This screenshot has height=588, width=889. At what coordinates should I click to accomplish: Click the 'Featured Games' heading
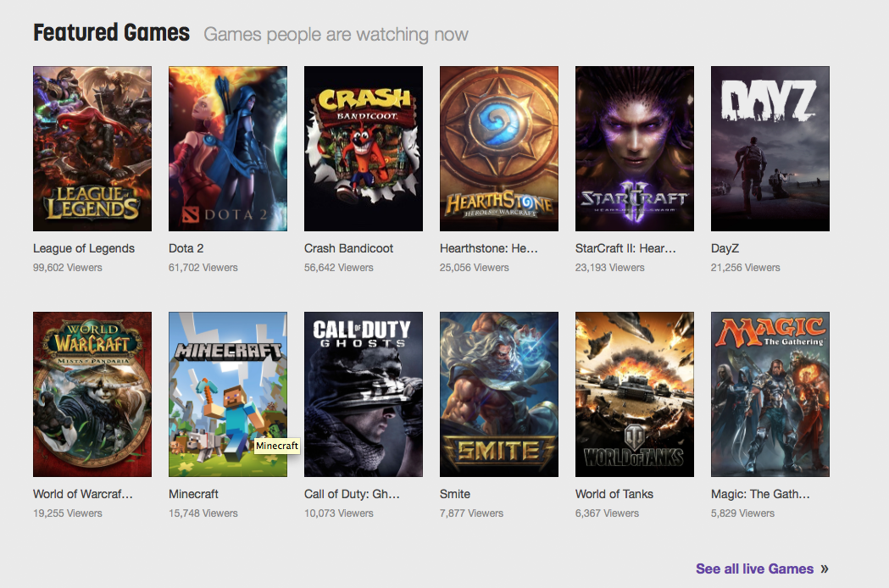tap(112, 33)
